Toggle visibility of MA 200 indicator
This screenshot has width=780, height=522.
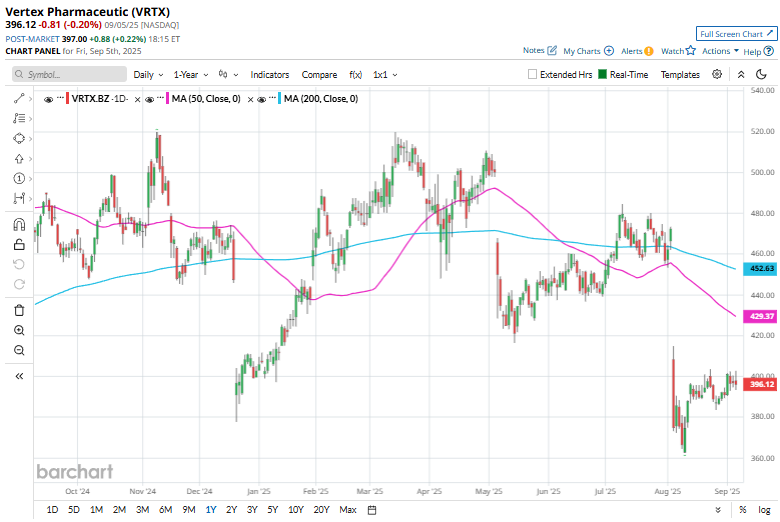(x=262, y=100)
